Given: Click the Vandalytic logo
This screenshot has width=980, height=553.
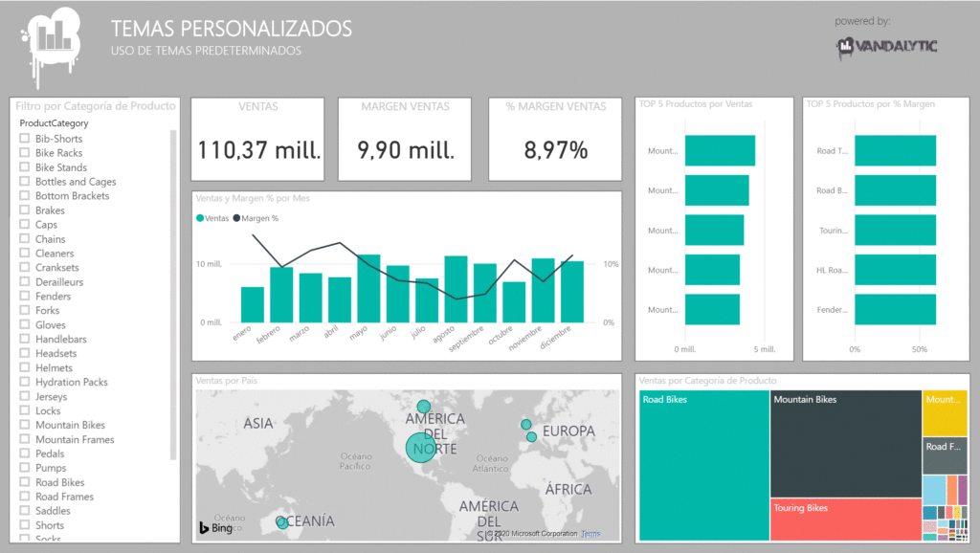Looking at the screenshot, I should (887, 47).
